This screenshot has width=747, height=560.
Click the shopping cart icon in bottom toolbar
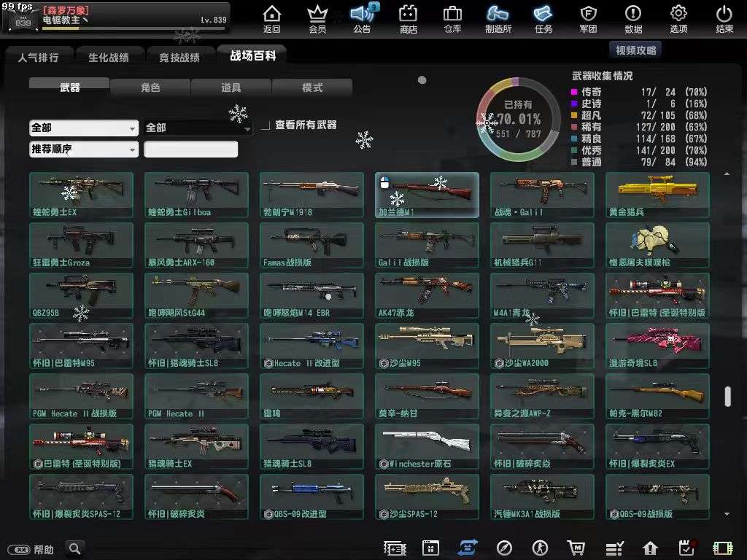577,547
